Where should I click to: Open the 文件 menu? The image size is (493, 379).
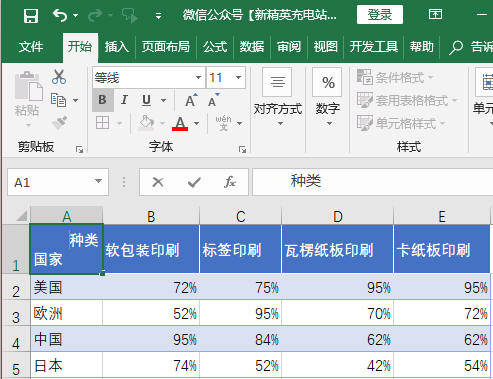pyautogui.click(x=31, y=47)
